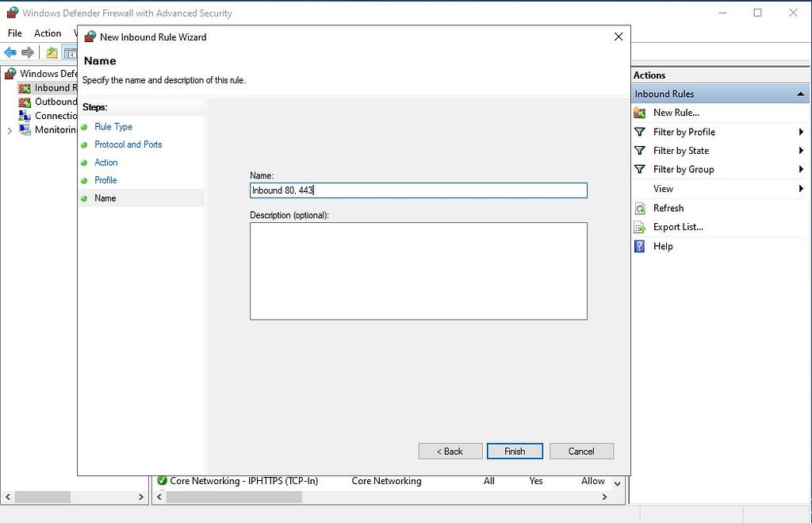Screen dimensions: 812x523
Task: Click the wizard title bar firewall icon
Action: click(90, 37)
